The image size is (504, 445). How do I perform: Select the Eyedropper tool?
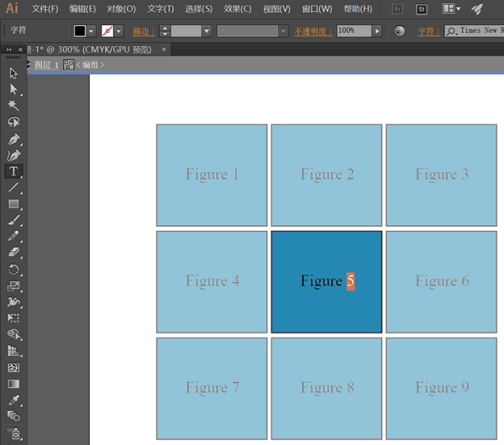(13, 400)
